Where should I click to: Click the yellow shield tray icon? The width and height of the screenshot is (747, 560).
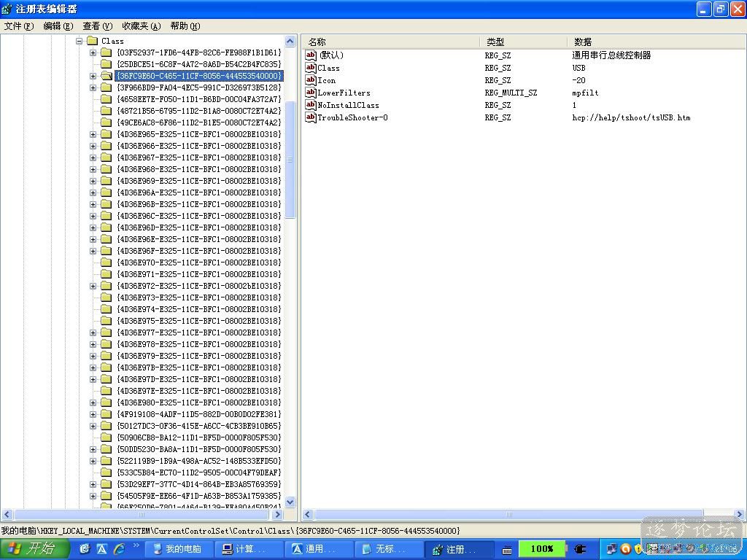(638, 549)
